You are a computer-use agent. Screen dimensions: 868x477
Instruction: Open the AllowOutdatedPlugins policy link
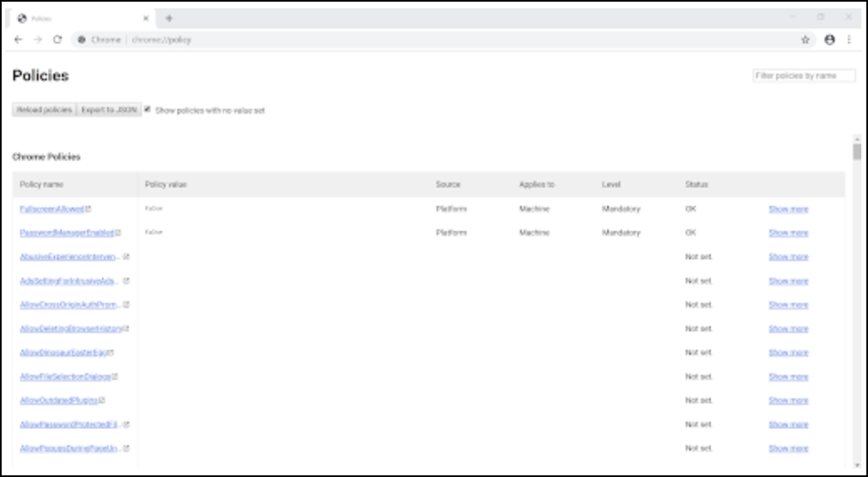59,401
